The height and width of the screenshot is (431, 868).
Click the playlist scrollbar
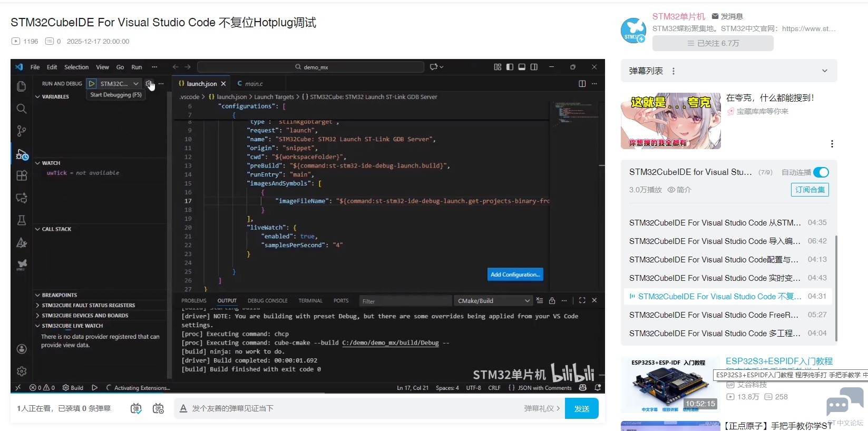[x=836, y=289]
